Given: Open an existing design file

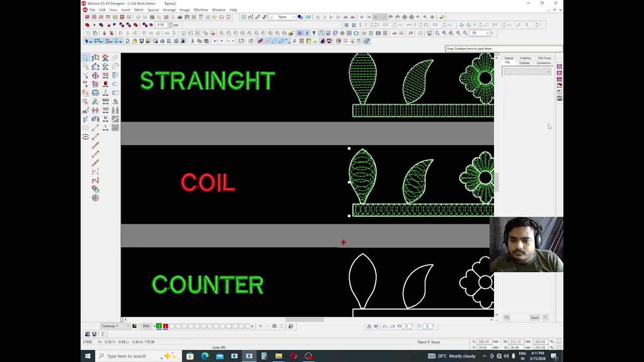Looking at the screenshot, I should 134,41.
